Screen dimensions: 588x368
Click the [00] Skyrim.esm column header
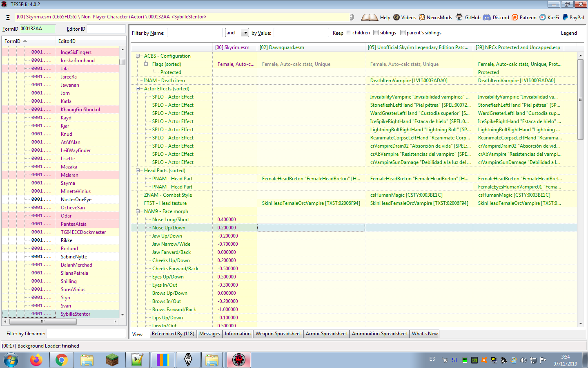coord(235,47)
